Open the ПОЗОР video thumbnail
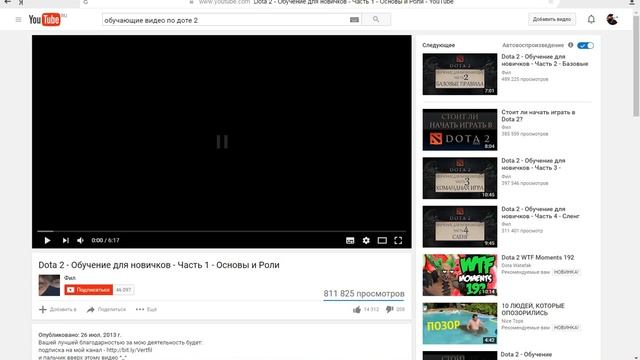This screenshot has height=360, width=640. 460,323
